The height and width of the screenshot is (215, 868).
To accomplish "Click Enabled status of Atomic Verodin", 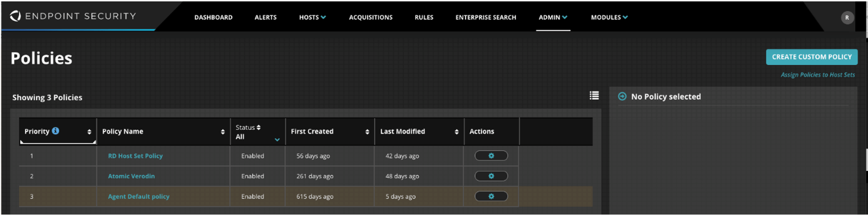I will pos(252,176).
